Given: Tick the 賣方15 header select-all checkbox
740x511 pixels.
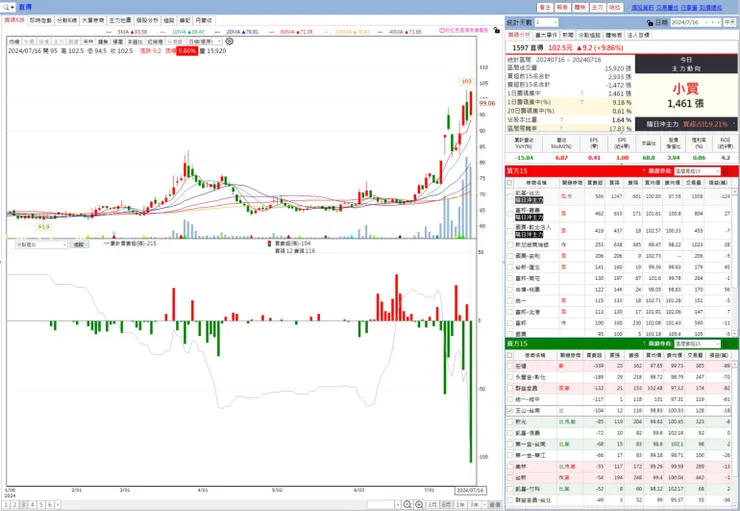Looking at the screenshot, I should 510,355.
